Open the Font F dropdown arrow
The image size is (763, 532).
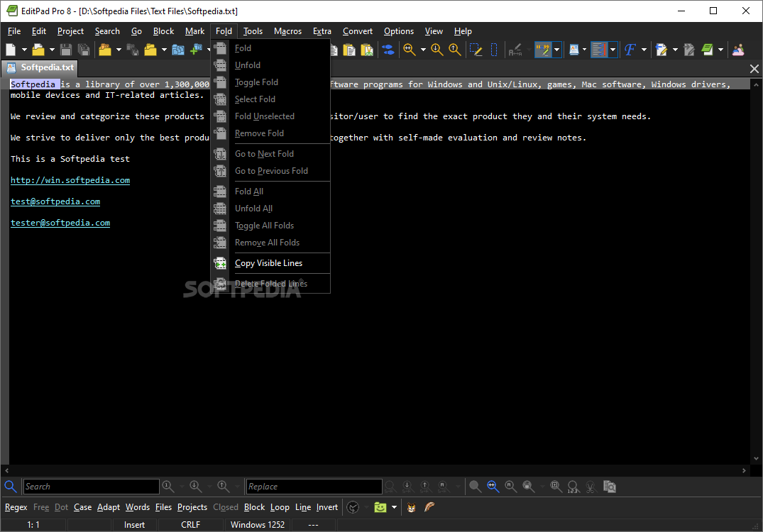[x=644, y=50]
